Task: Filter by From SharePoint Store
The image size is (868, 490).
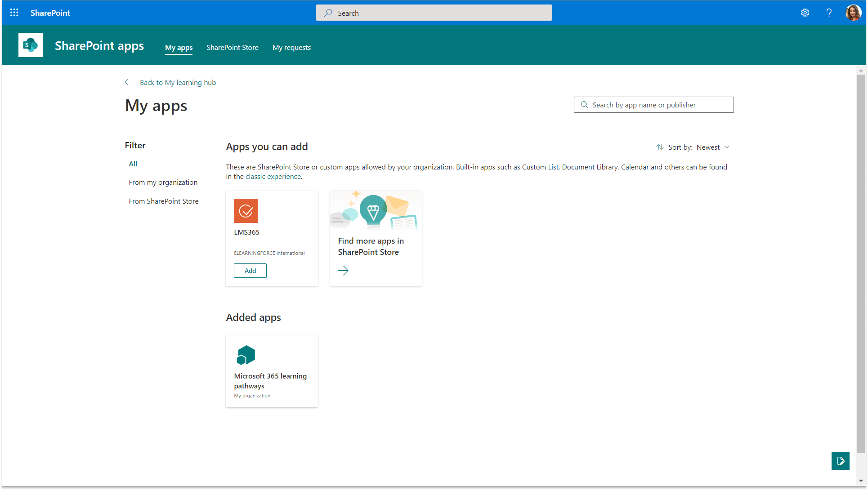Action: (x=163, y=201)
